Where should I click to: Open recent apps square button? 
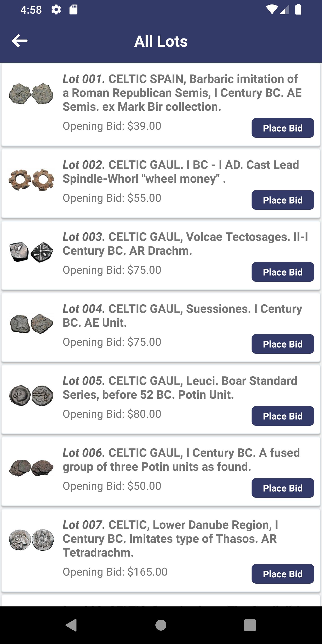point(250,625)
